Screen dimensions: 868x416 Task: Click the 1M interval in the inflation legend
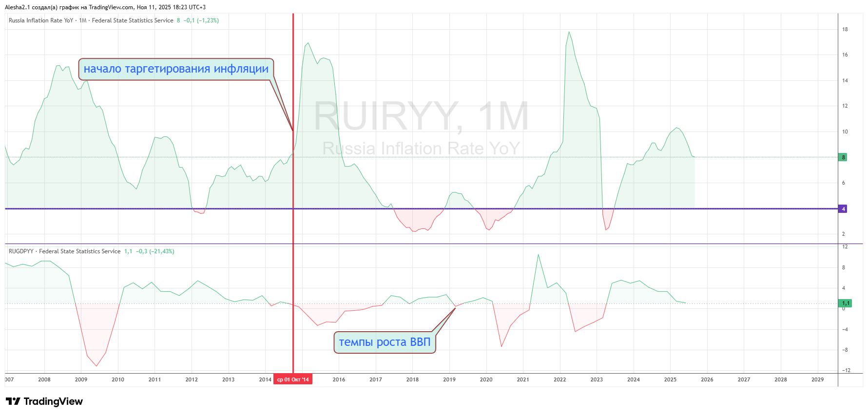pos(83,20)
